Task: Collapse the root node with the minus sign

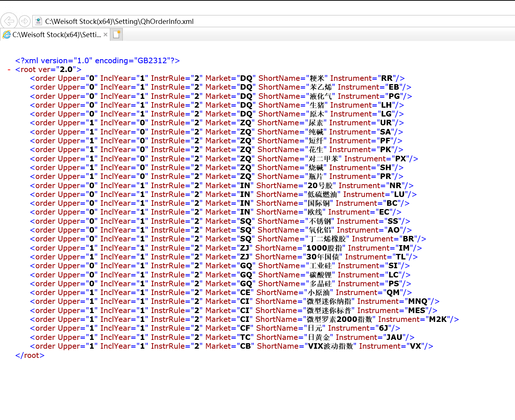Action: [9, 69]
